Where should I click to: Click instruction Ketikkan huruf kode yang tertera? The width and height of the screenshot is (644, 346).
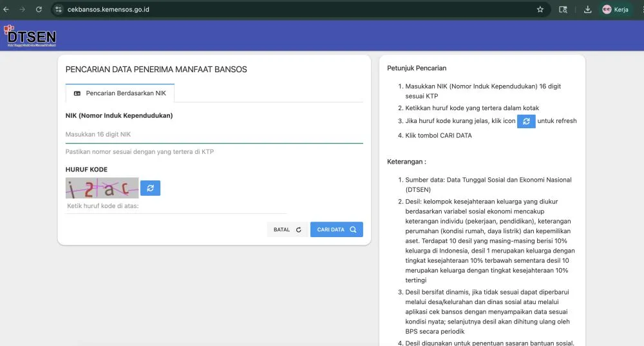tap(472, 108)
